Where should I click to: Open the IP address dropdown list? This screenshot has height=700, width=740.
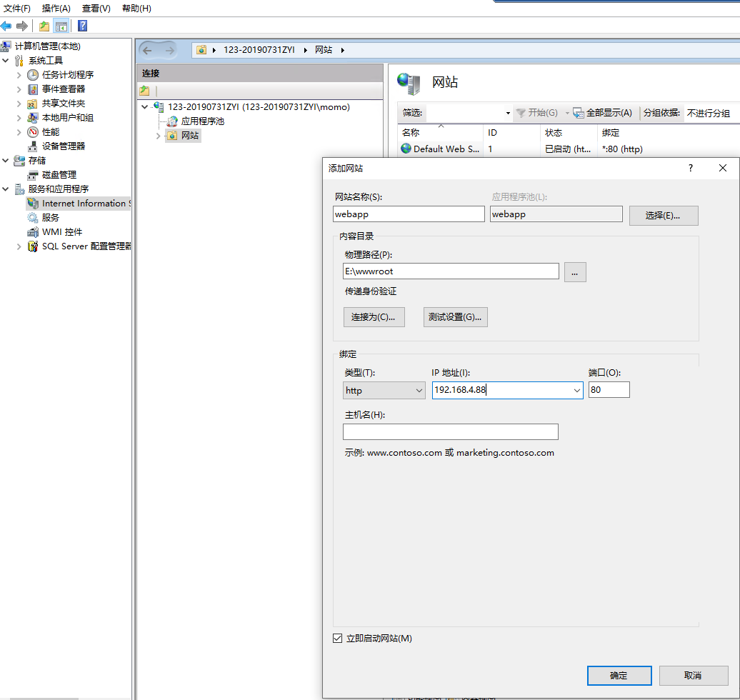coord(577,391)
